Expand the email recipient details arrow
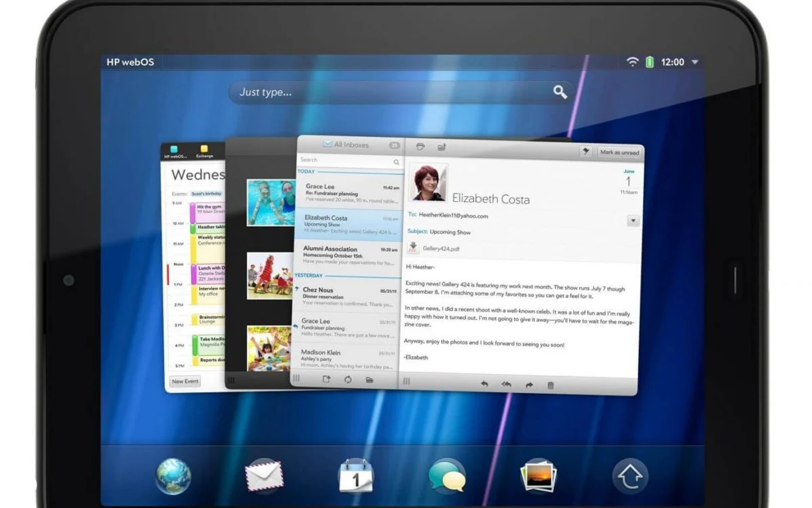 point(633,221)
